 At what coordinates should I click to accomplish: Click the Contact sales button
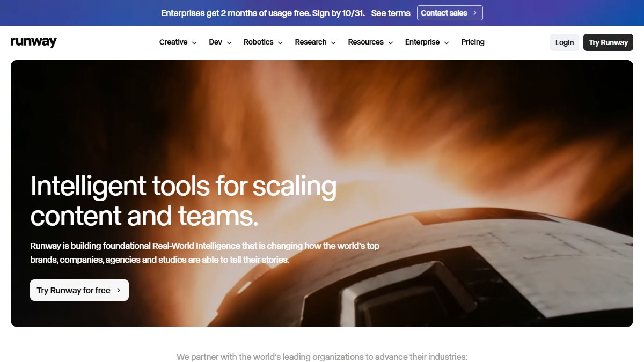point(450,13)
